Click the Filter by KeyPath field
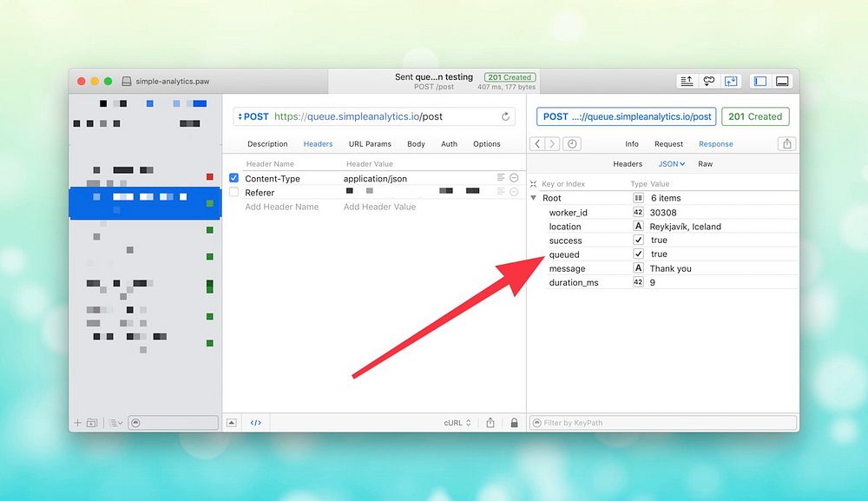 click(663, 423)
